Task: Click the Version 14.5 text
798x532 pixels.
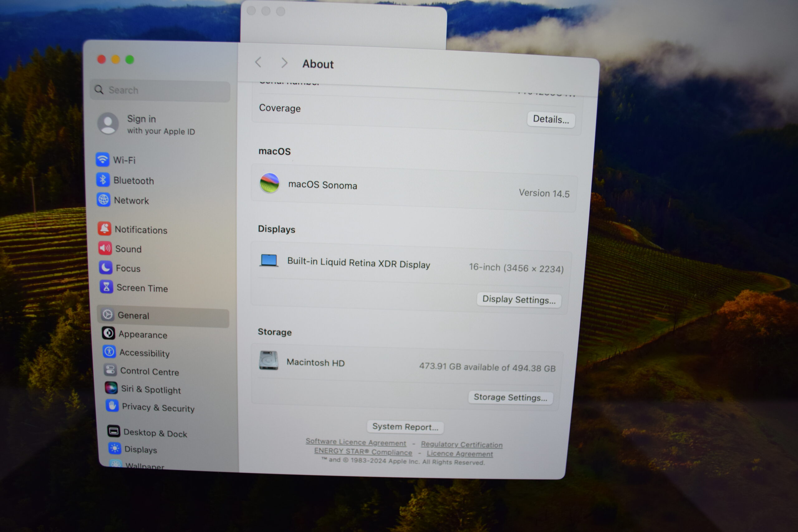Action: (x=544, y=193)
